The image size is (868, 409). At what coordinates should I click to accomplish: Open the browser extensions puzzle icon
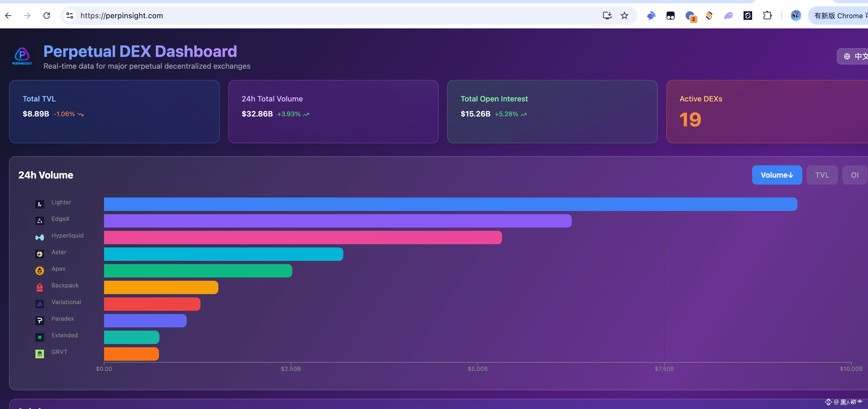point(767,16)
